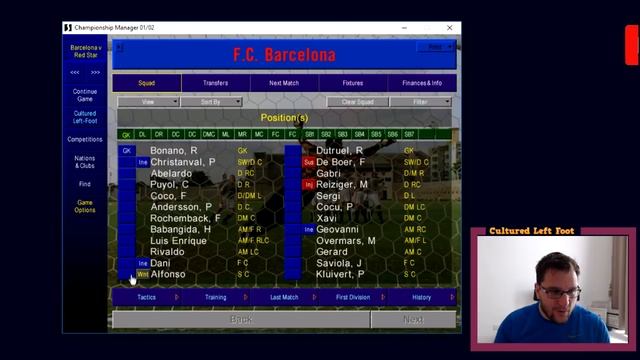Image resolution: width=640 pixels, height=360 pixels.
Task: Select substitute slot SB2 in green bar
Action: pos(326,134)
